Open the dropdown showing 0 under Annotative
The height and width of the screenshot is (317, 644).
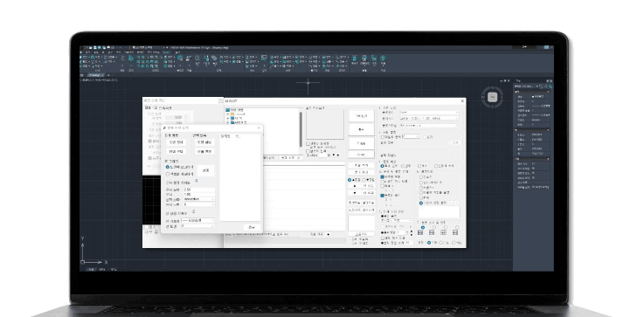point(198,204)
